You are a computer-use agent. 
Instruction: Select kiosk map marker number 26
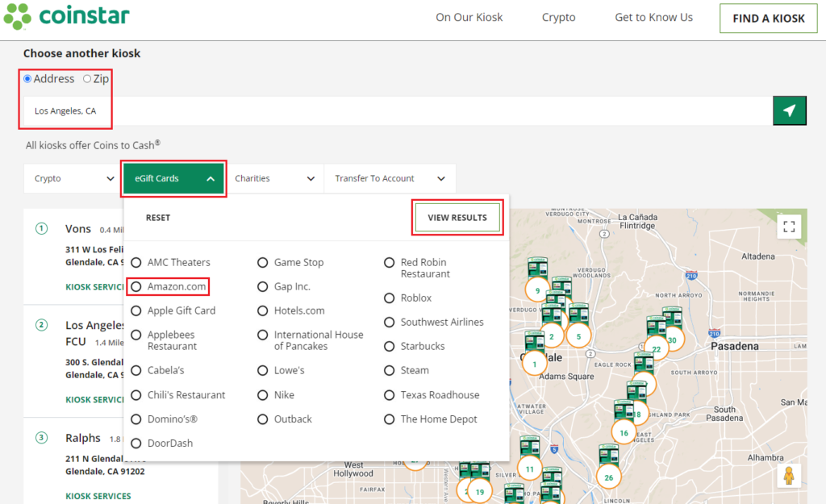[608, 477]
